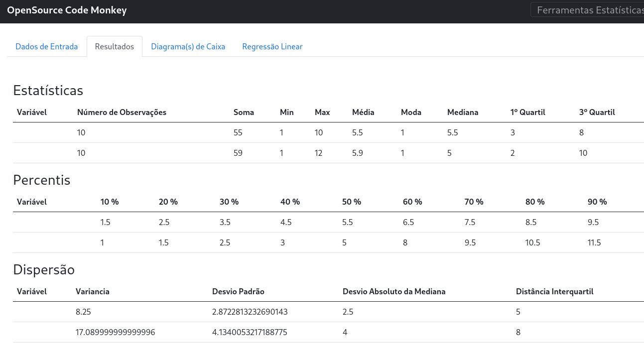
Task: Click the 90 % percentile header
Action: (597, 202)
